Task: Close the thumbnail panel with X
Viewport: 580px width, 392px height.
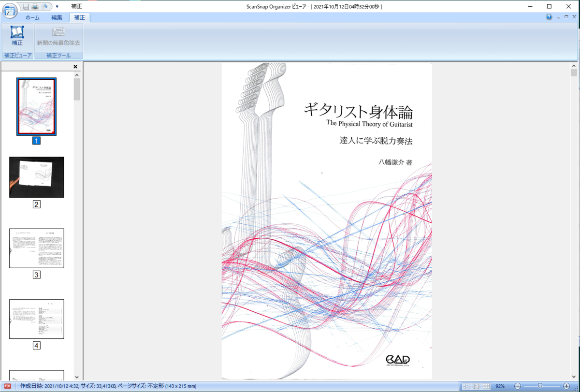Action: (x=75, y=67)
